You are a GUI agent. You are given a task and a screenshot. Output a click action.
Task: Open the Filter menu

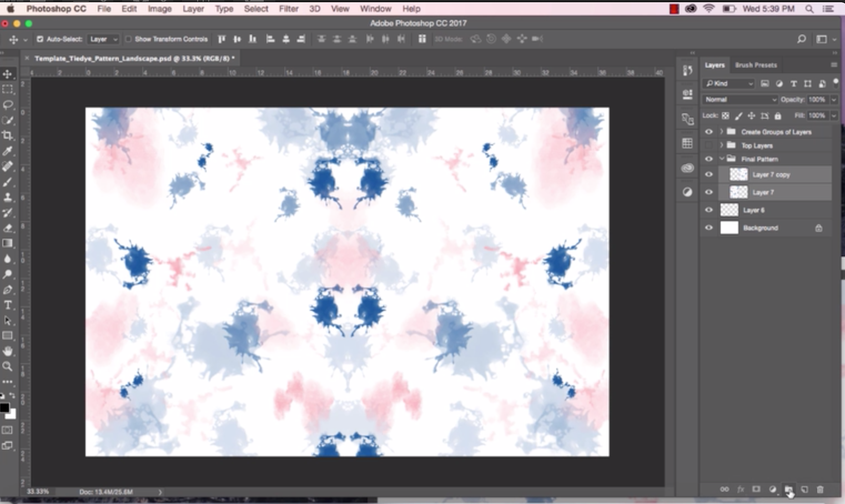pos(289,9)
